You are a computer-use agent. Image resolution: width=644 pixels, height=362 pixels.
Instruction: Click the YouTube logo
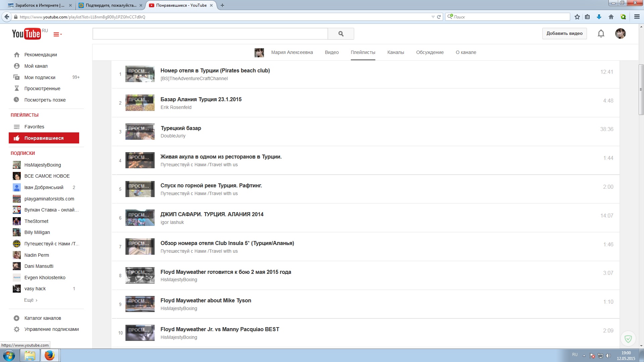coord(26,34)
